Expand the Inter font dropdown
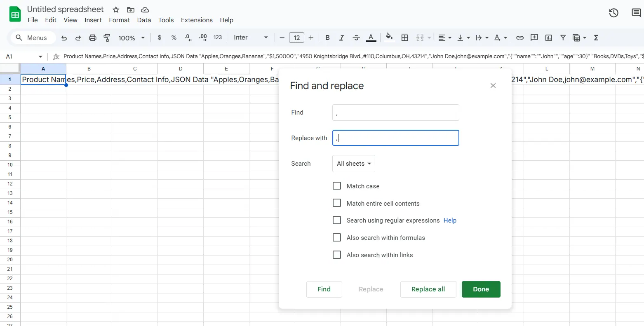This screenshot has height=326, width=644. point(251,38)
